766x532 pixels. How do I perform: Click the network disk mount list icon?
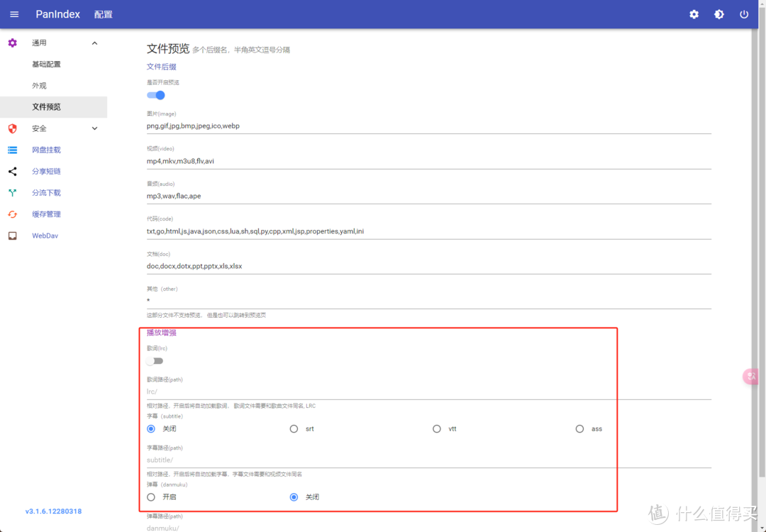[x=12, y=150]
